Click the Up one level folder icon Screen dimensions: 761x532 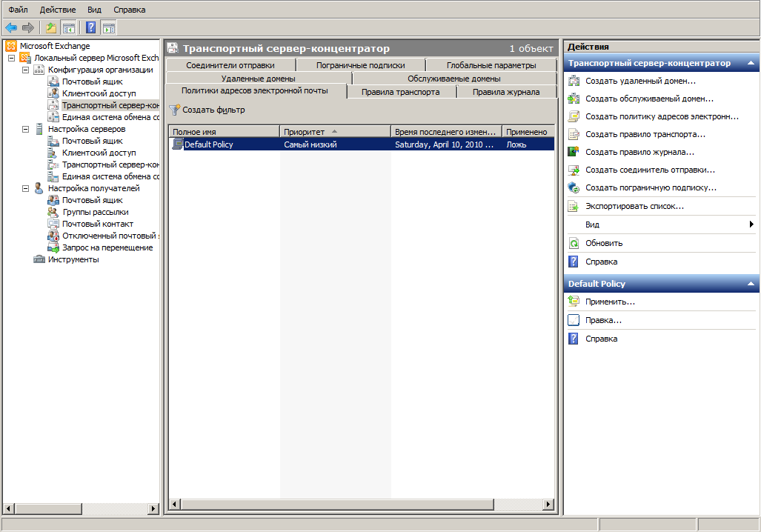(51, 28)
